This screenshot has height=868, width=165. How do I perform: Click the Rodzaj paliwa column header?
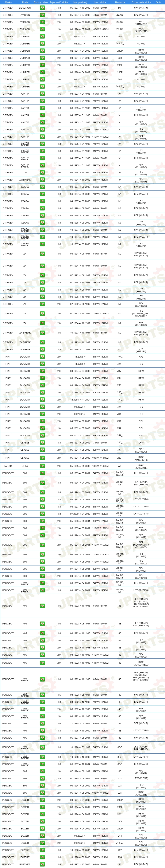(41, 2)
